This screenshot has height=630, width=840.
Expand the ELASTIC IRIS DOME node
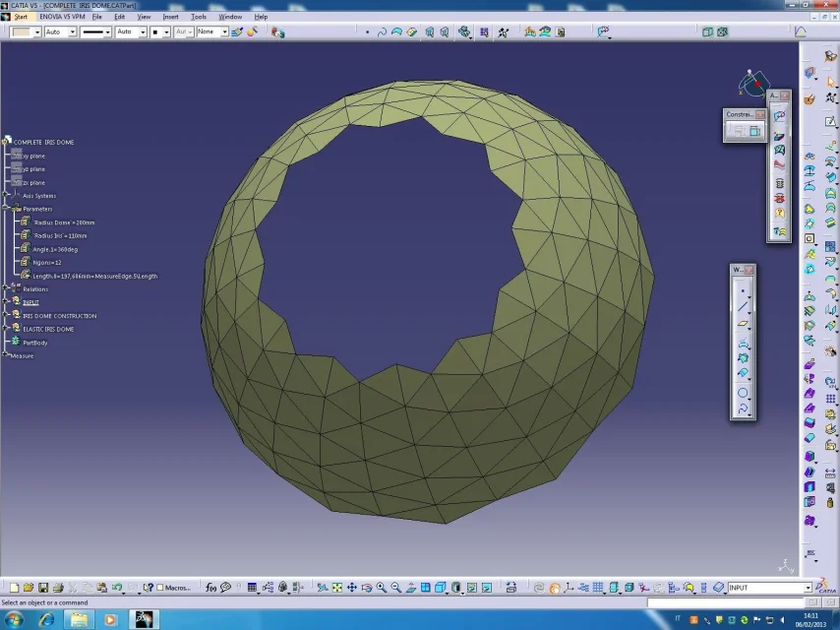pyautogui.click(x=5, y=328)
